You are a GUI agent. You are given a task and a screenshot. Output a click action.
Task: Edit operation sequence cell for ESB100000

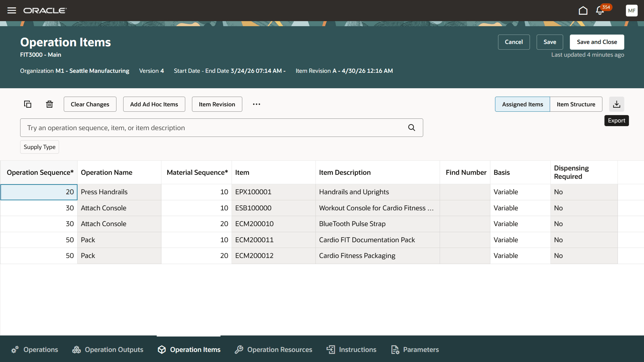click(x=39, y=208)
